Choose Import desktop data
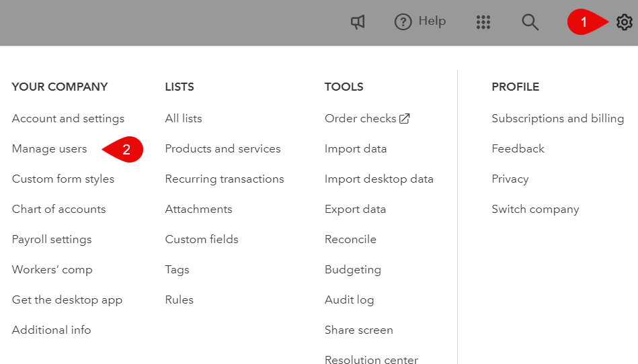The width and height of the screenshot is (638, 364). [378, 179]
